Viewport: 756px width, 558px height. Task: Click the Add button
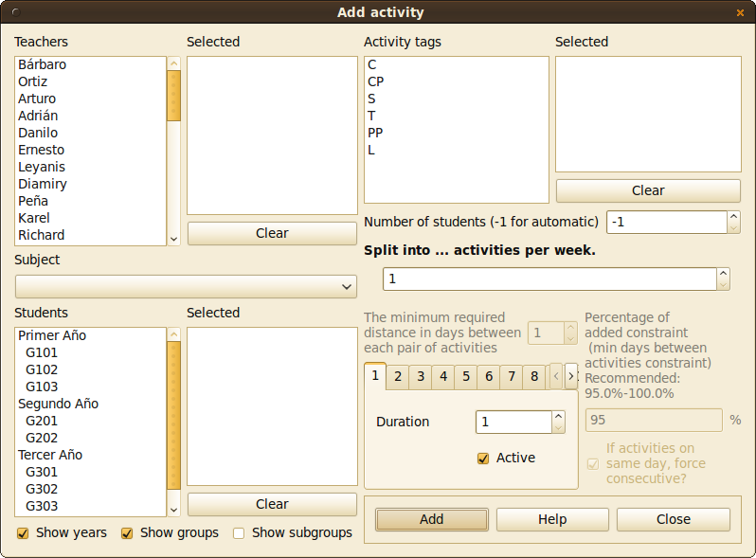[431, 519]
